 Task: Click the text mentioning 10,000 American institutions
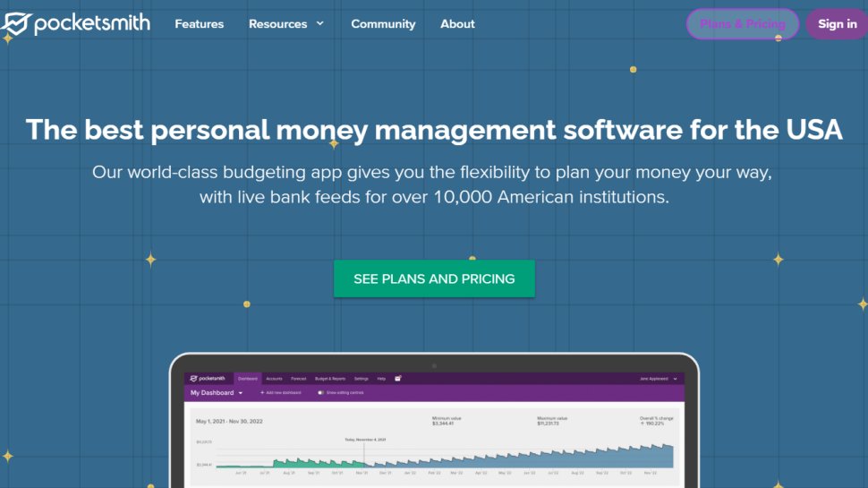tap(434, 197)
